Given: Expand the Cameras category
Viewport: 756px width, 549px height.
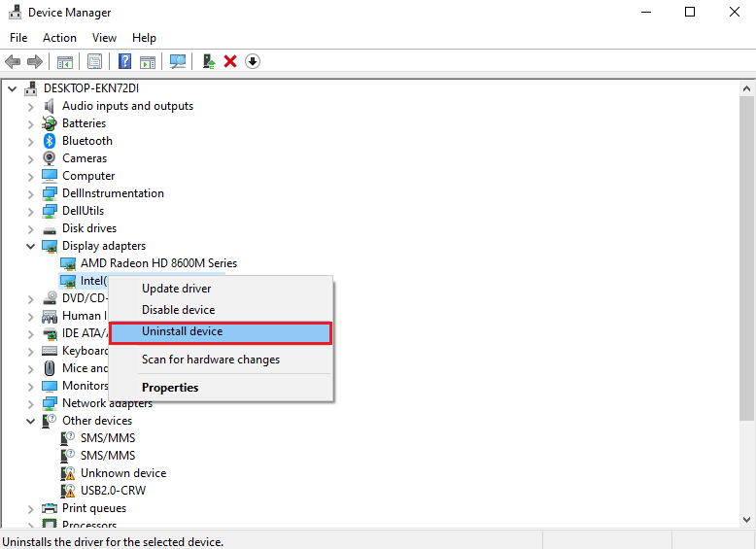Looking at the screenshot, I should pos(31,159).
